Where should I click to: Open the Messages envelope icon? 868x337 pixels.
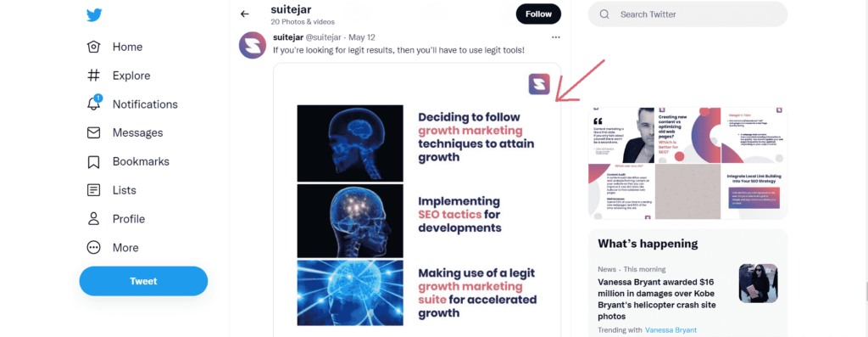point(93,133)
